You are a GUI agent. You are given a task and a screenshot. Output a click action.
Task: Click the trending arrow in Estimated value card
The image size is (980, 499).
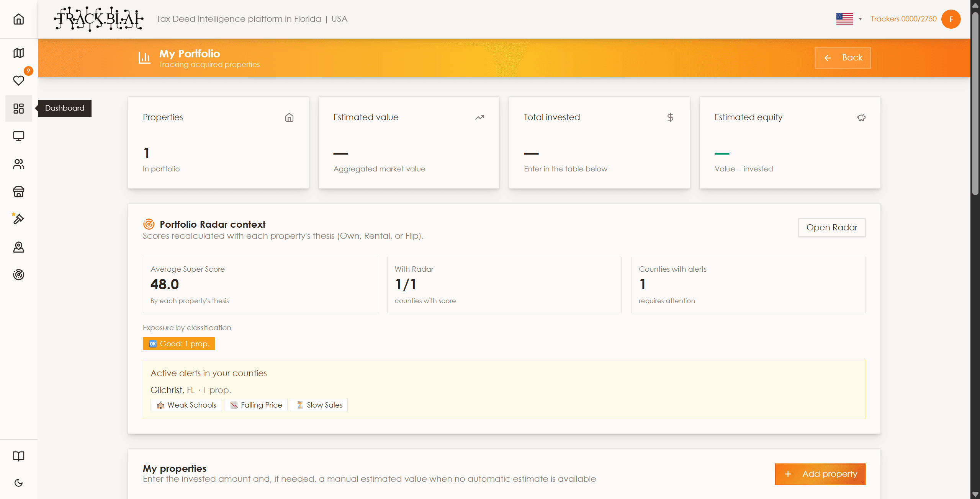pos(479,117)
